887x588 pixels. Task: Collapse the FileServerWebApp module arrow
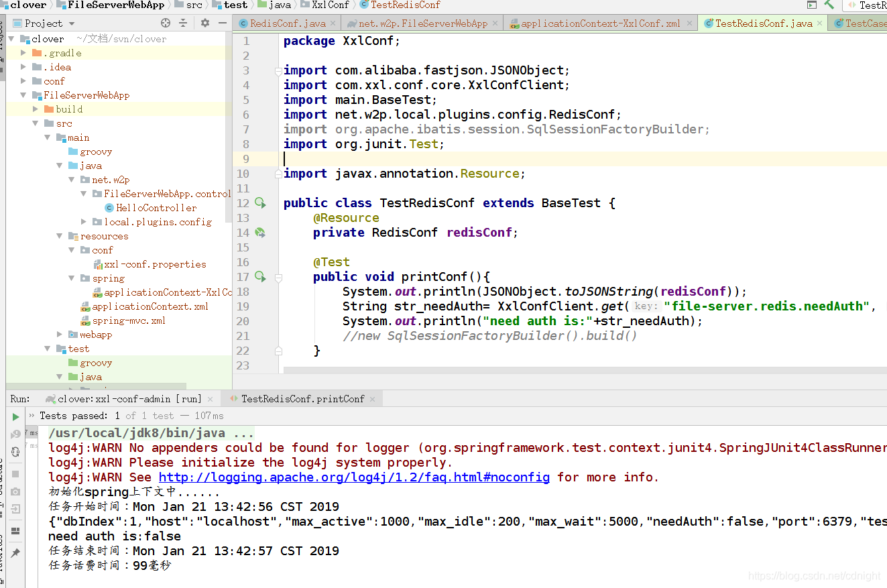pyautogui.click(x=24, y=95)
